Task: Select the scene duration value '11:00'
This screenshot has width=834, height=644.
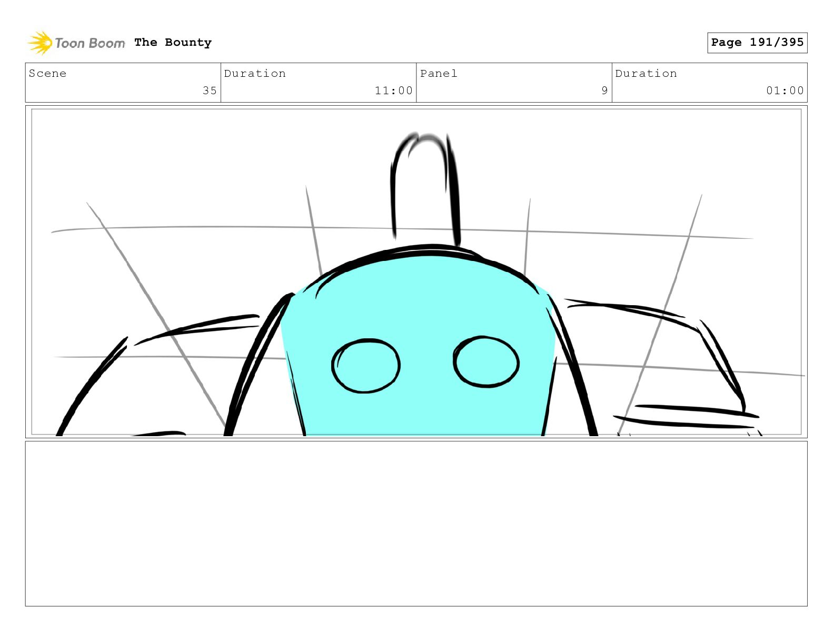Action: (393, 90)
